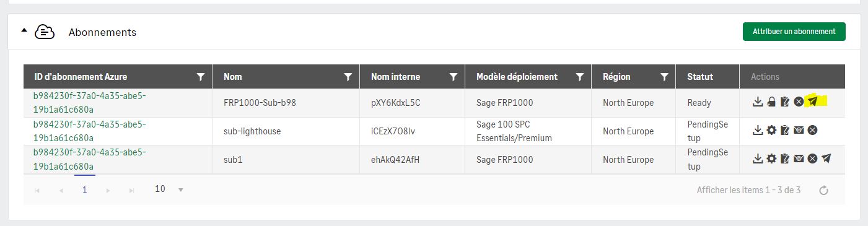Download the FRP1000-Sub-b98 subscription
The width and height of the screenshot is (868, 226).
click(x=758, y=102)
